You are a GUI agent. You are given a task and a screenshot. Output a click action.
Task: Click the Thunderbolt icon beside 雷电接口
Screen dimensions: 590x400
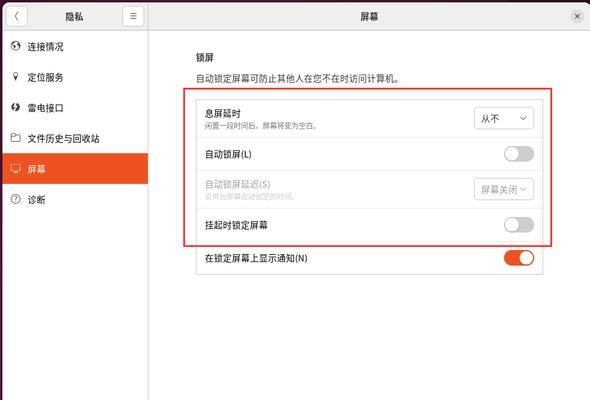(x=15, y=107)
